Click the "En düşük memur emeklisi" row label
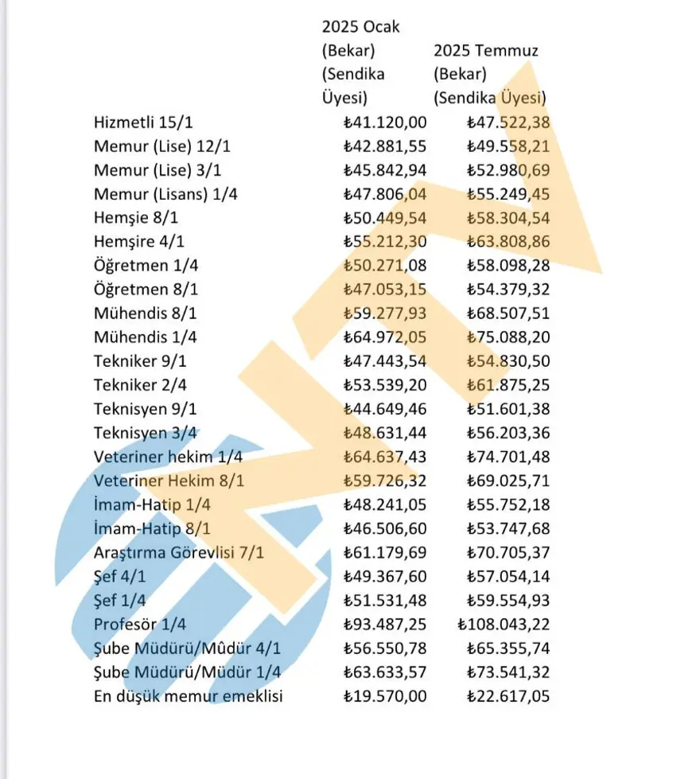This screenshot has height=779, width=700. (x=189, y=696)
